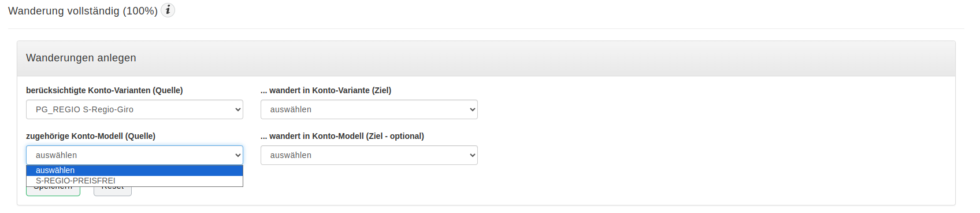980x213 pixels.
Task: Click the grey Reset button
Action: 113,191
